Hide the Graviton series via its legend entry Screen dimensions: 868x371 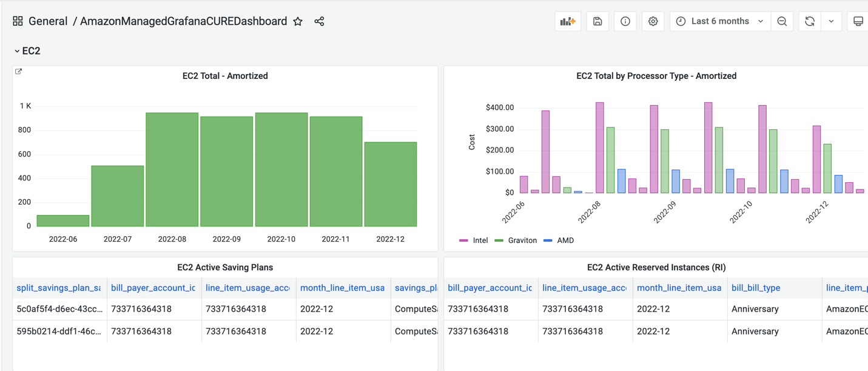pyautogui.click(x=523, y=240)
